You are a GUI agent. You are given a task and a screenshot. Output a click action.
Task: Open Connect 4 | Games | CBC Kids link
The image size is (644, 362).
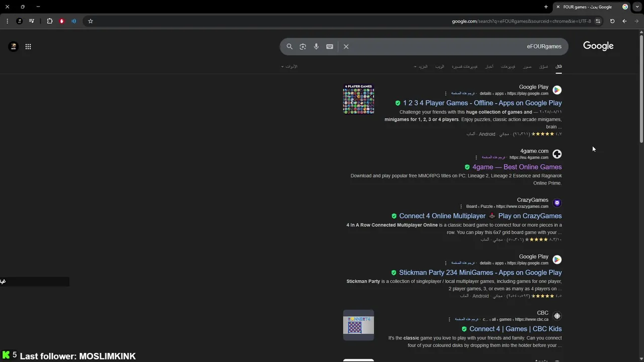[515, 329]
